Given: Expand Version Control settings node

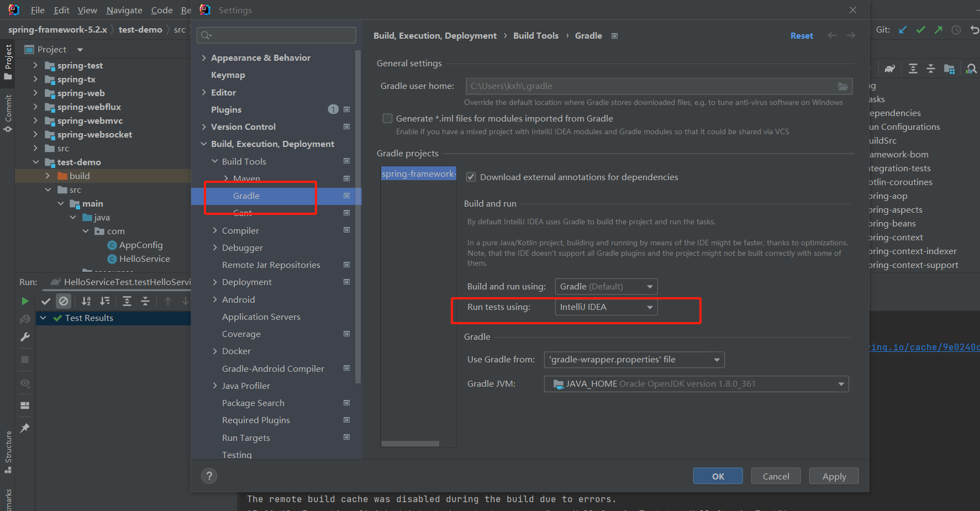Looking at the screenshot, I should click(x=204, y=127).
